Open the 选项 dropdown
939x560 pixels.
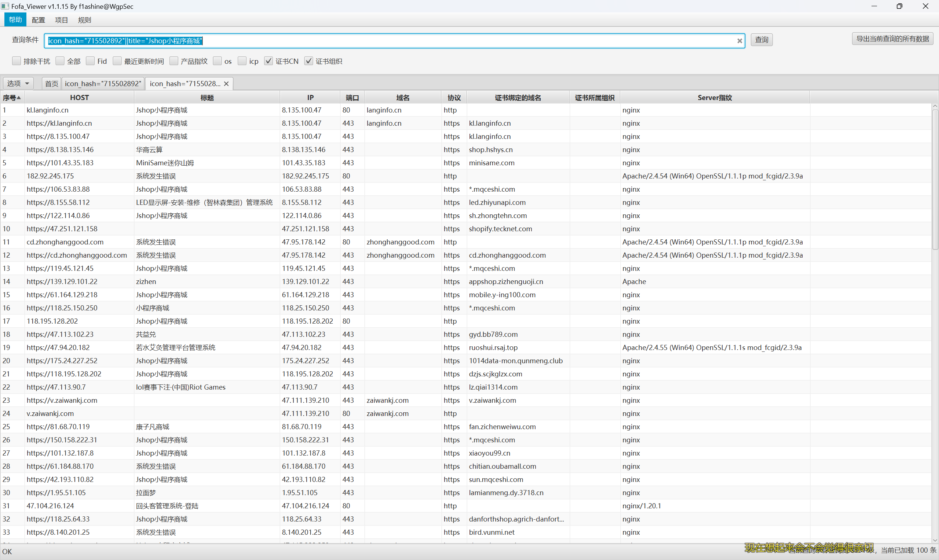point(18,84)
